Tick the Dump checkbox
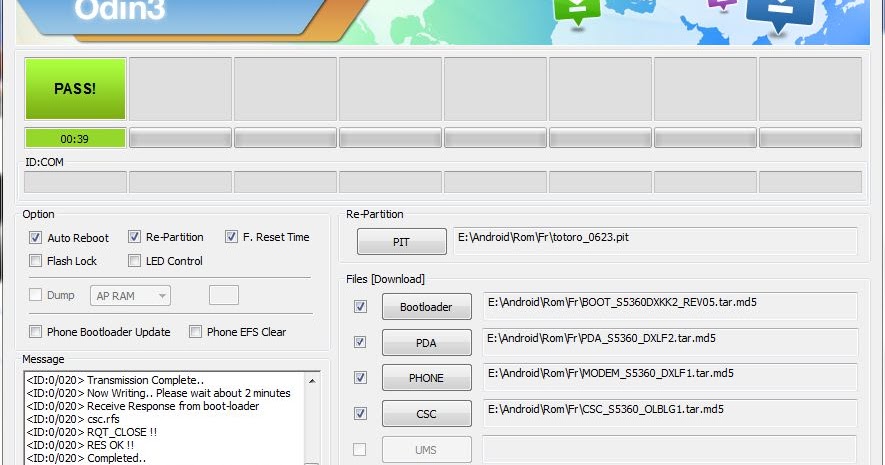Screen dimensions: 885x465 (36, 295)
